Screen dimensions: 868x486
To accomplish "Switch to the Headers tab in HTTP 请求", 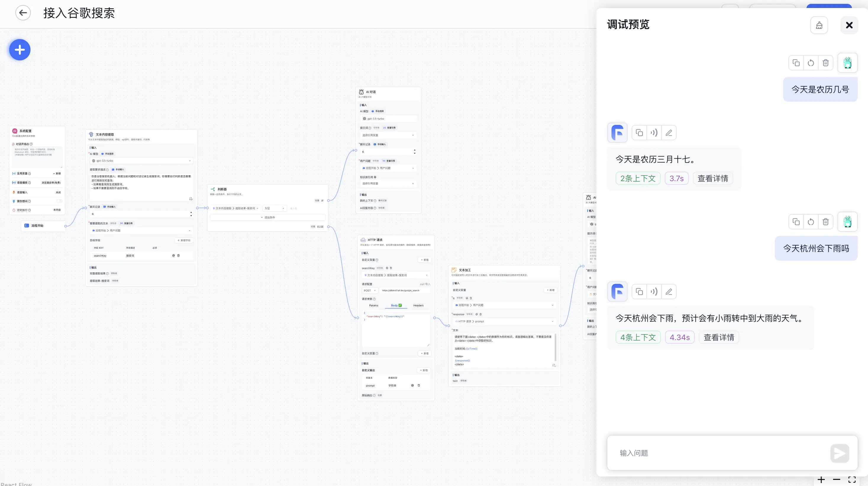I will click(418, 305).
